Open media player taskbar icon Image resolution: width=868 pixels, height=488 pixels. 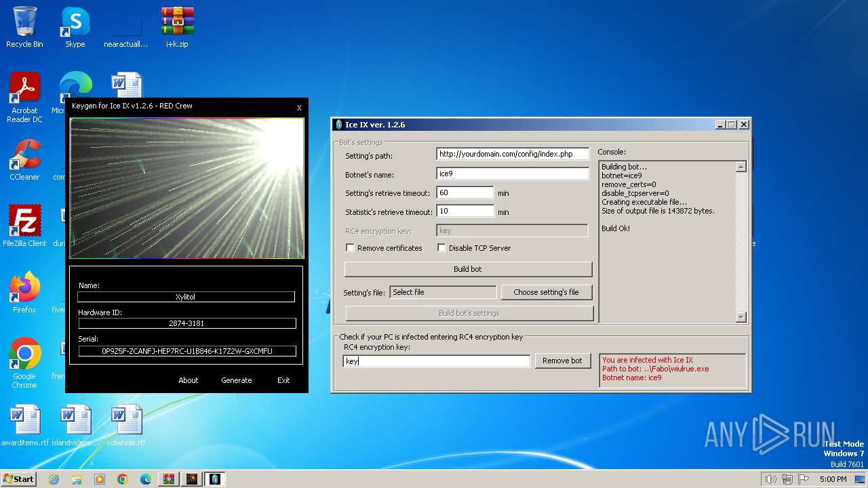[100, 479]
